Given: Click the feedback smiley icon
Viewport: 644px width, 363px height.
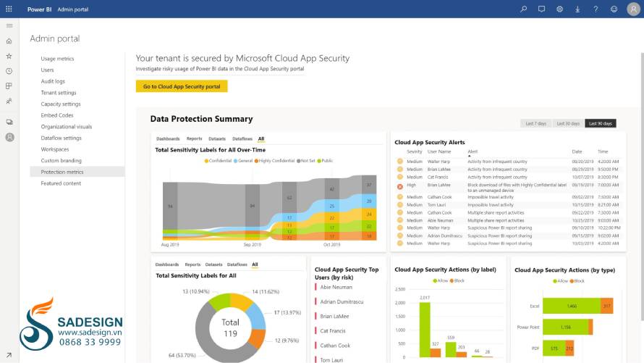Looking at the screenshot, I should tap(614, 9).
